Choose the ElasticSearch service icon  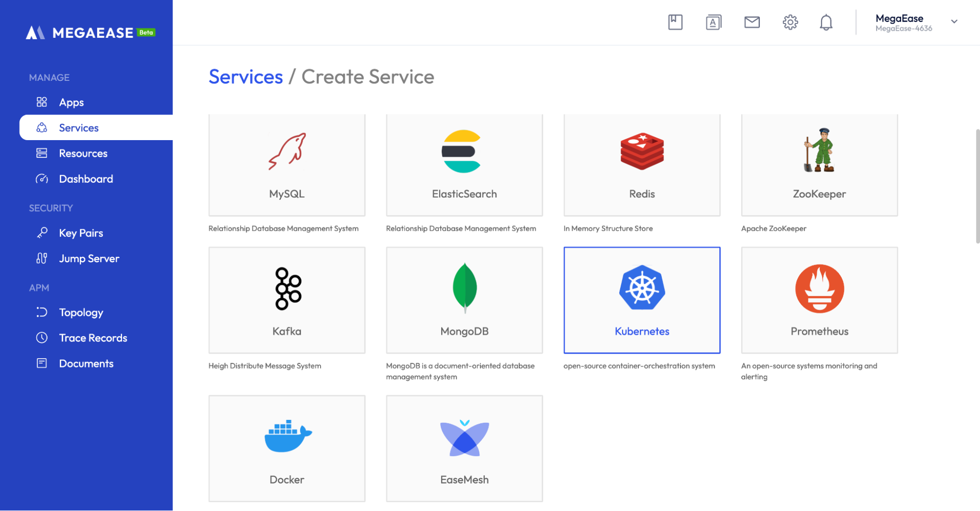[x=464, y=152]
